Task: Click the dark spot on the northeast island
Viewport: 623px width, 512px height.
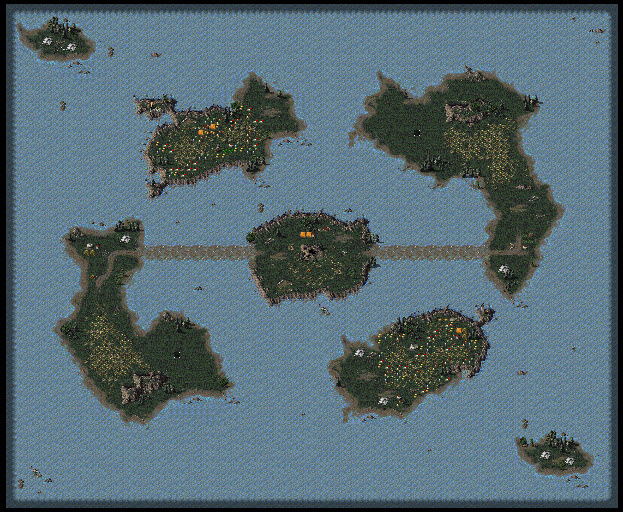Action: tap(417, 131)
